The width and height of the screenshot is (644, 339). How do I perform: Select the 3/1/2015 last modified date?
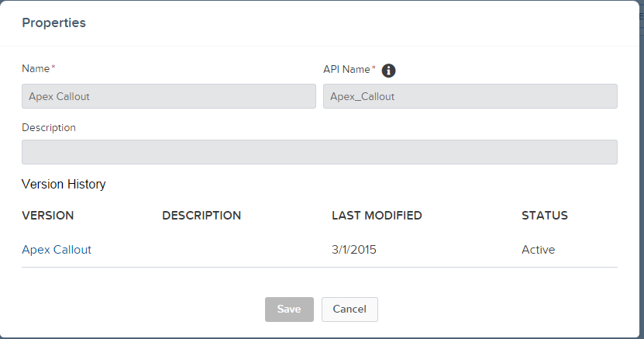click(x=354, y=250)
